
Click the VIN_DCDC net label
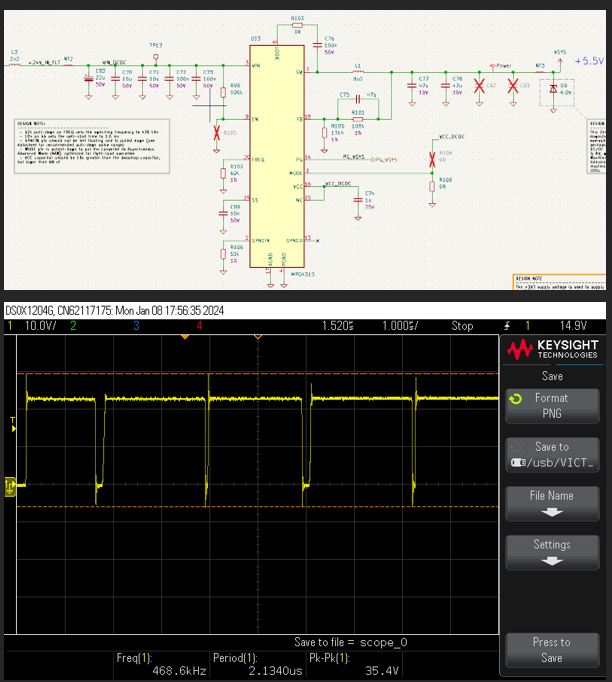coord(114,63)
